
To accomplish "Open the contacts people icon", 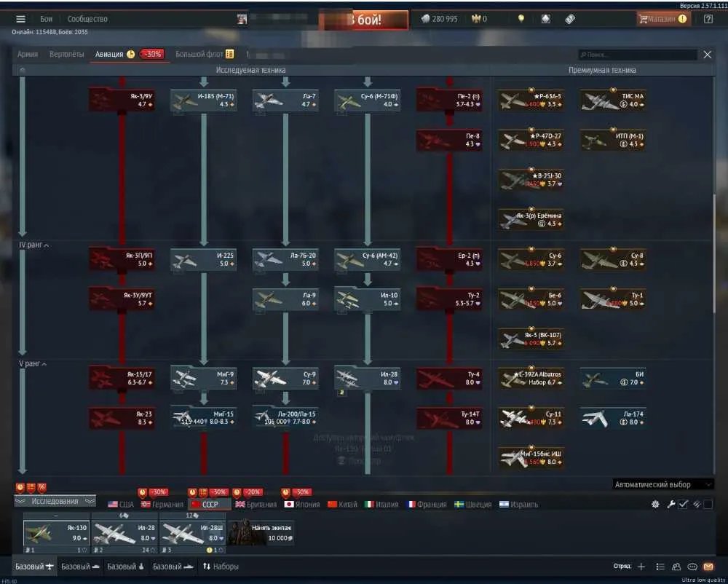I will click(676, 567).
